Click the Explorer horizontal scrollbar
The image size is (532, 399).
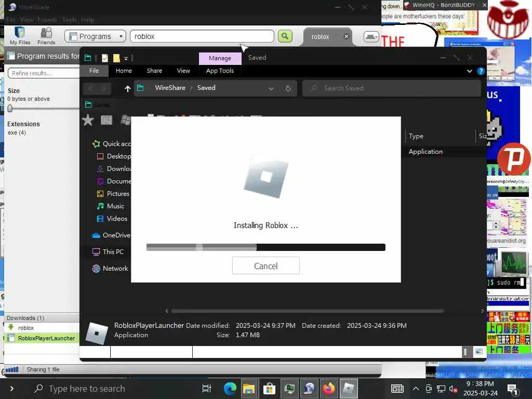coord(308,311)
